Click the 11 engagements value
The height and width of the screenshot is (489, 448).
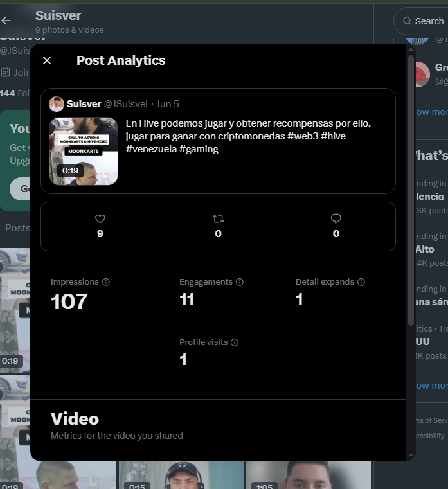[186, 299]
